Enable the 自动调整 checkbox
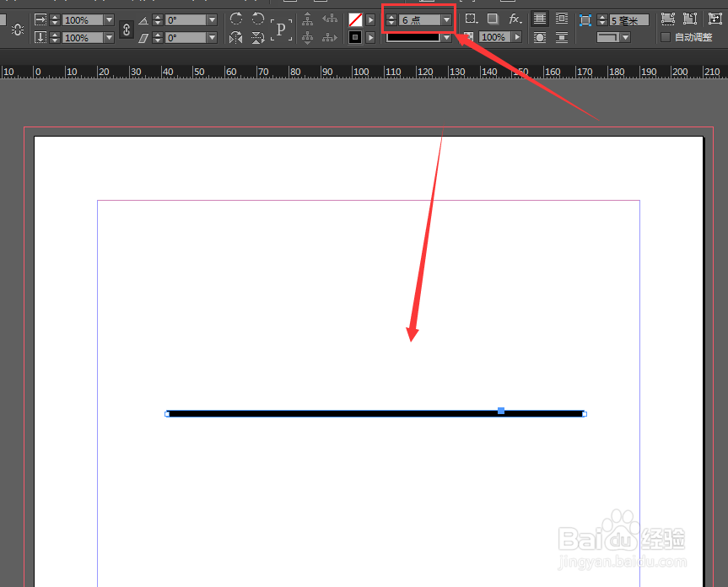The width and height of the screenshot is (728, 587). point(666,37)
